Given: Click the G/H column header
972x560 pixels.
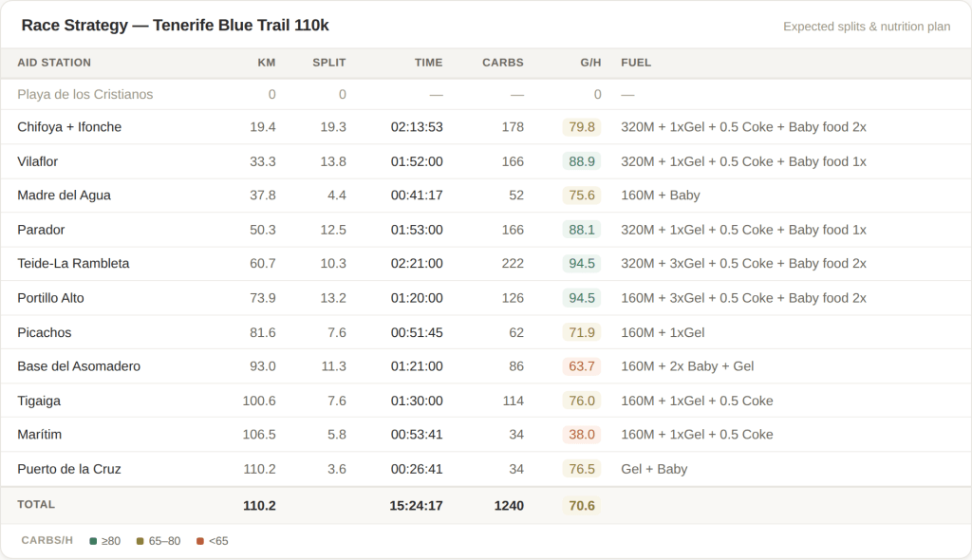Looking at the screenshot, I should coord(590,63).
